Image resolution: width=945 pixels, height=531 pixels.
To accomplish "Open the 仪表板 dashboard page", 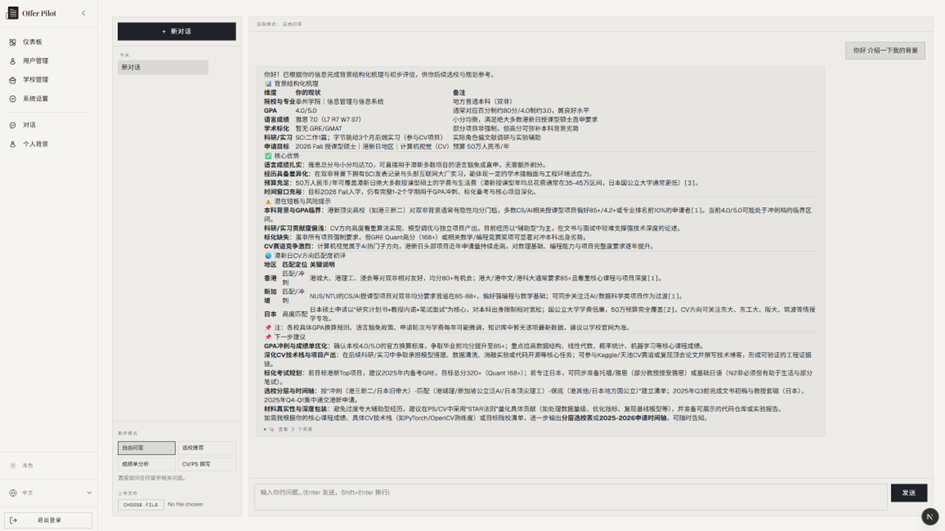I will pos(48,42).
